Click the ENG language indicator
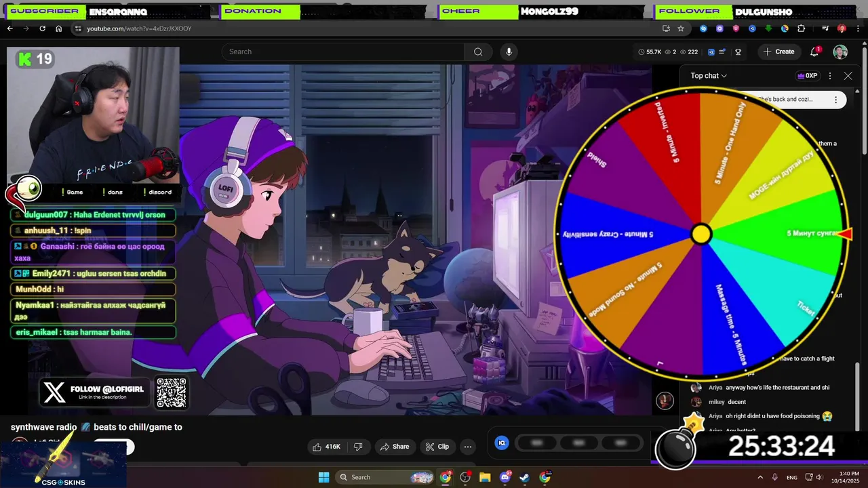868x488 pixels. point(791,477)
